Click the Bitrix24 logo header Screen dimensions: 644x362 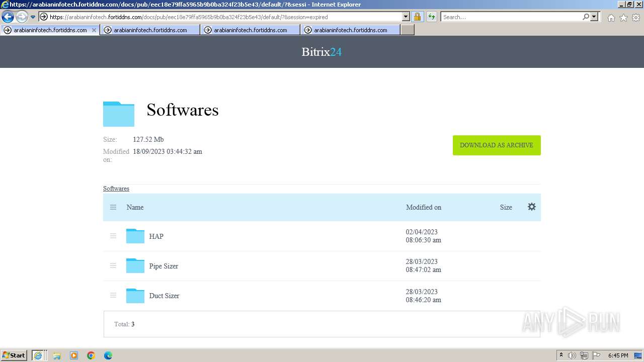(321, 52)
